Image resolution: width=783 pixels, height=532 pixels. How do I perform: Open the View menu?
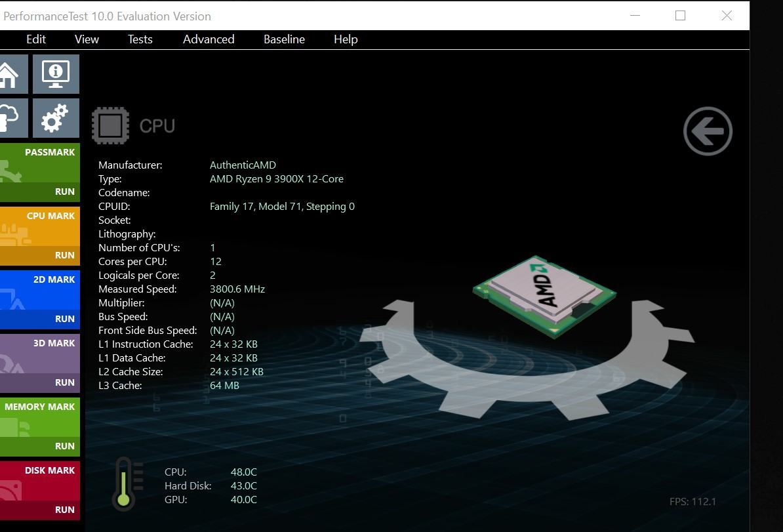pos(87,39)
